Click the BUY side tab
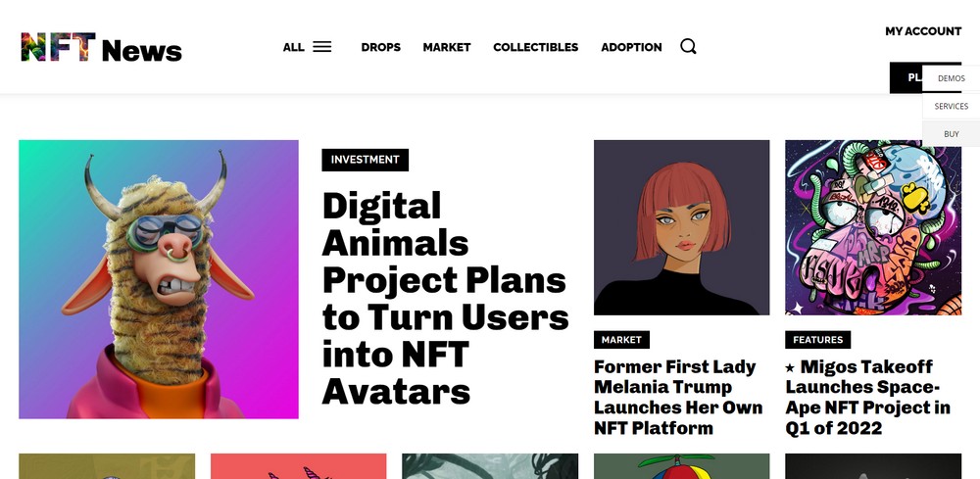 pyautogui.click(x=951, y=134)
